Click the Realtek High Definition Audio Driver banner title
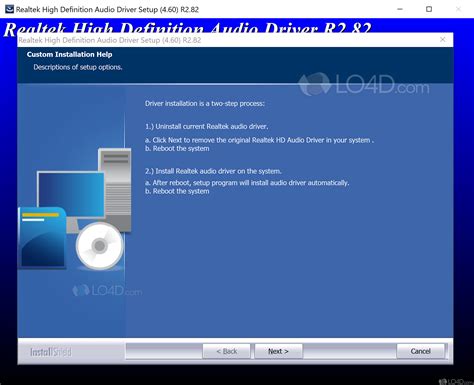Image resolution: width=474 pixels, height=385 pixels. point(187,29)
